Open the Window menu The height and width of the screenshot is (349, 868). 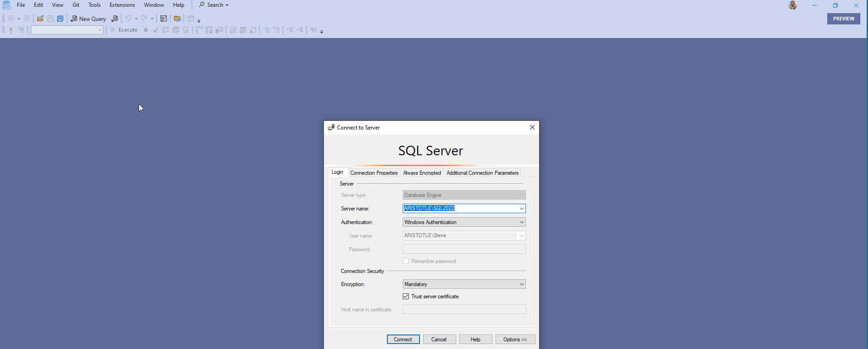(154, 5)
